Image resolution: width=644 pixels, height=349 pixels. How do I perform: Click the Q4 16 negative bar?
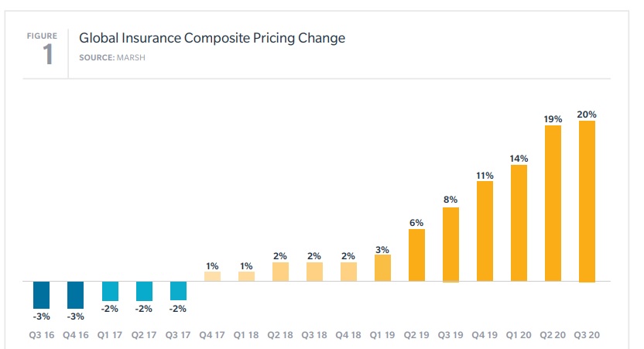tap(76, 295)
